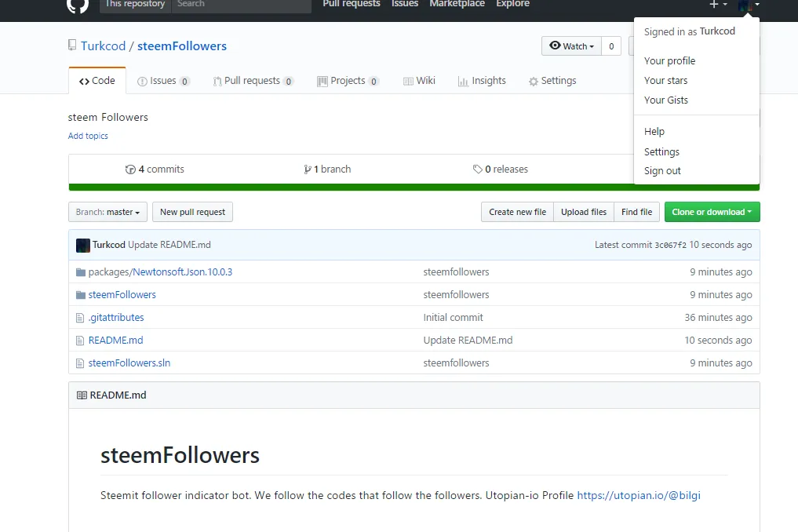
Task: Click the Turkcod avatar in latest commit row
Action: pyautogui.click(x=83, y=246)
